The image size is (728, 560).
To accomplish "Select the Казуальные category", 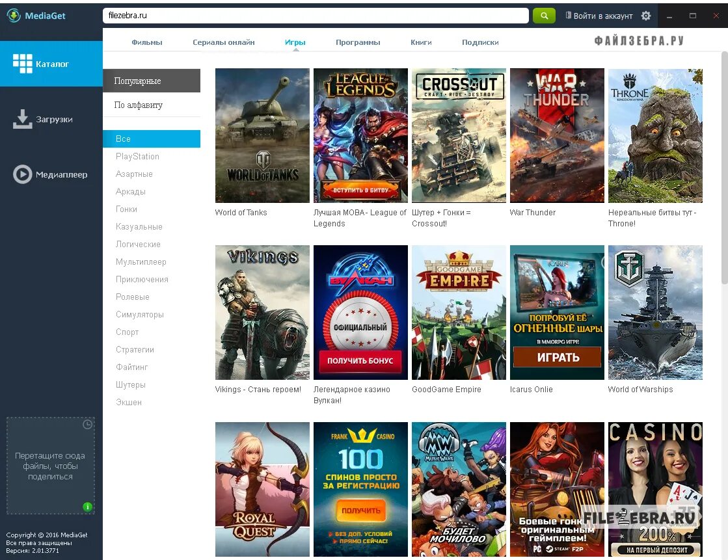I will point(139,226).
